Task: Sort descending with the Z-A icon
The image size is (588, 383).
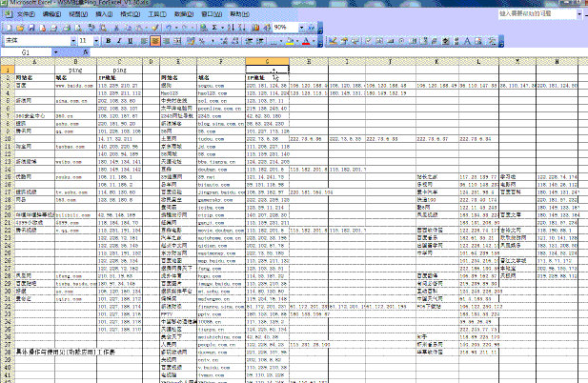Action: click(241, 28)
